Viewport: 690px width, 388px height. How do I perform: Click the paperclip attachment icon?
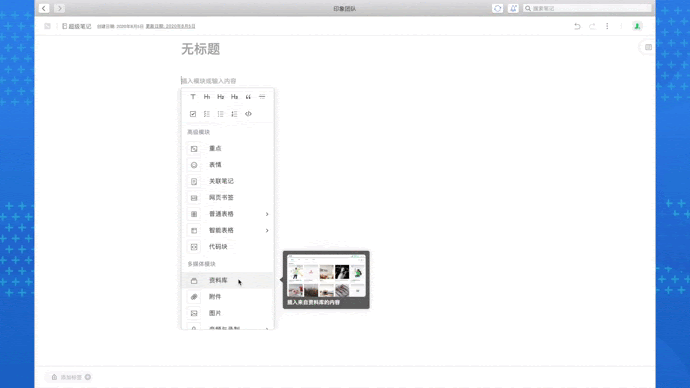(x=194, y=297)
